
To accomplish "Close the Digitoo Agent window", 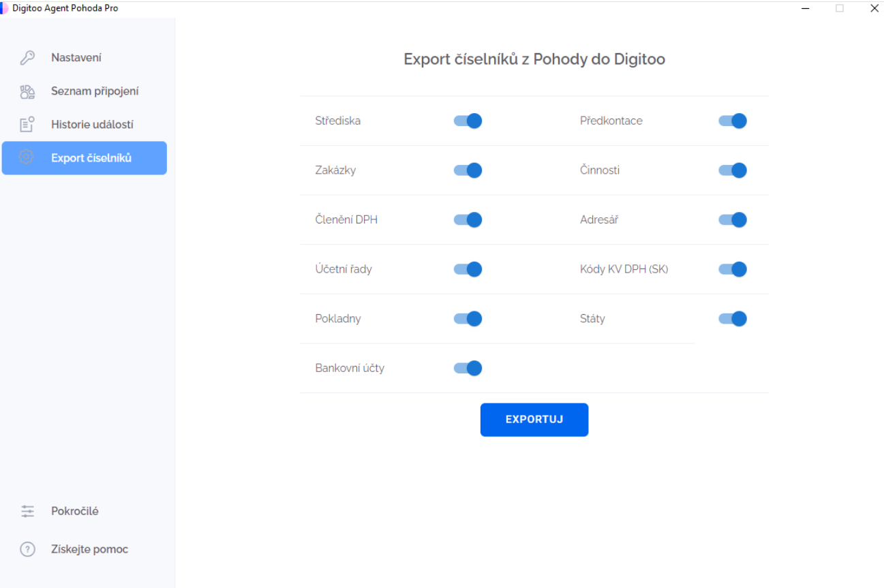I will pyautogui.click(x=874, y=8).
